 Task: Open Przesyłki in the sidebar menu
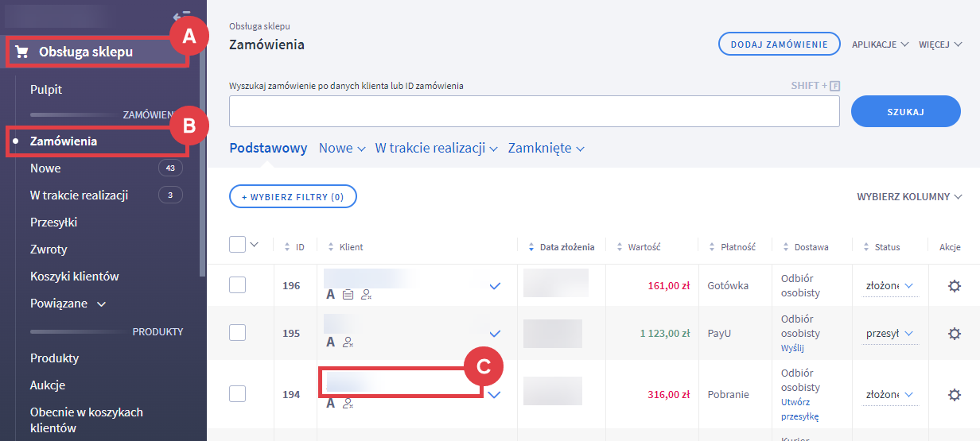pos(53,222)
